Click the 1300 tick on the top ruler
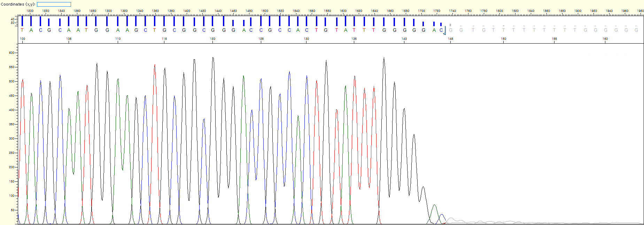 (x=108, y=11)
